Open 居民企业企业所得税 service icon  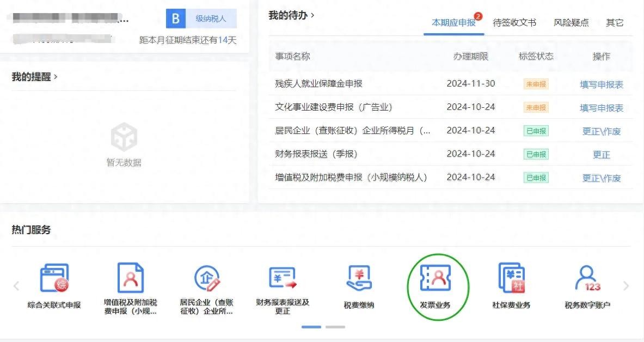[x=206, y=279]
